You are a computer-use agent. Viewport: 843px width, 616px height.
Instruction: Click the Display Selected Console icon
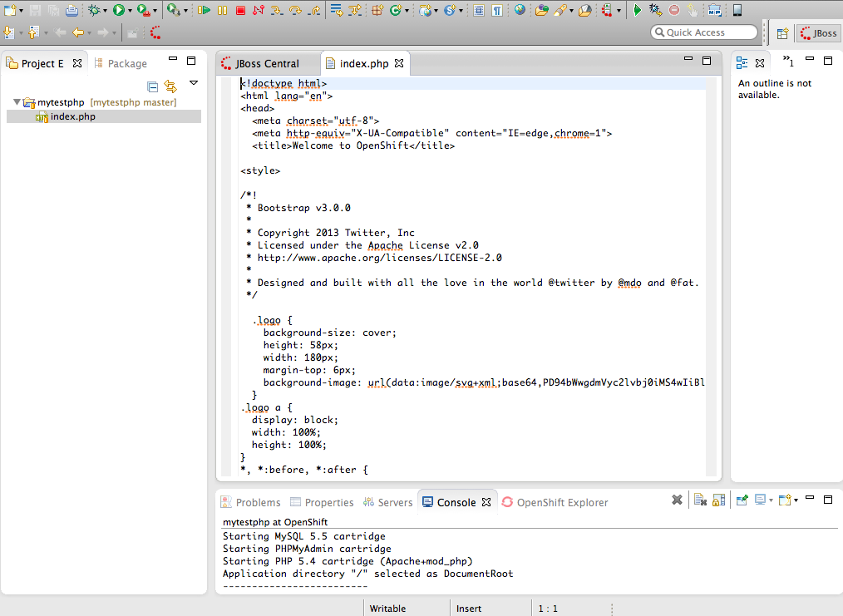coord(760,500)
